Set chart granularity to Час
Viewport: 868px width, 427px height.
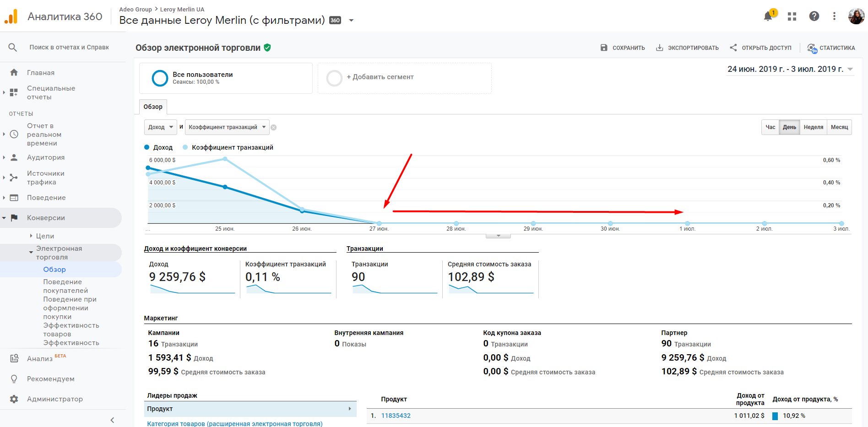click(x=770, y=127)
